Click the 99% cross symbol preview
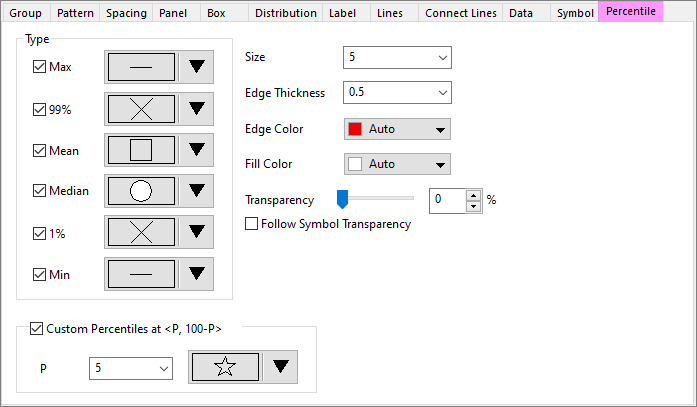697x407 pixels. (x=141, y=108)
